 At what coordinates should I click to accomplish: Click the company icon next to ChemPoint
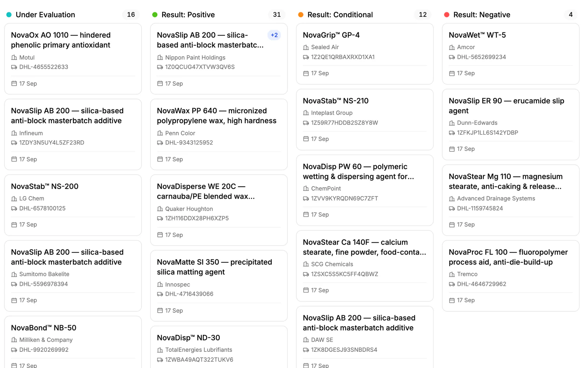(x=306, y=188)
